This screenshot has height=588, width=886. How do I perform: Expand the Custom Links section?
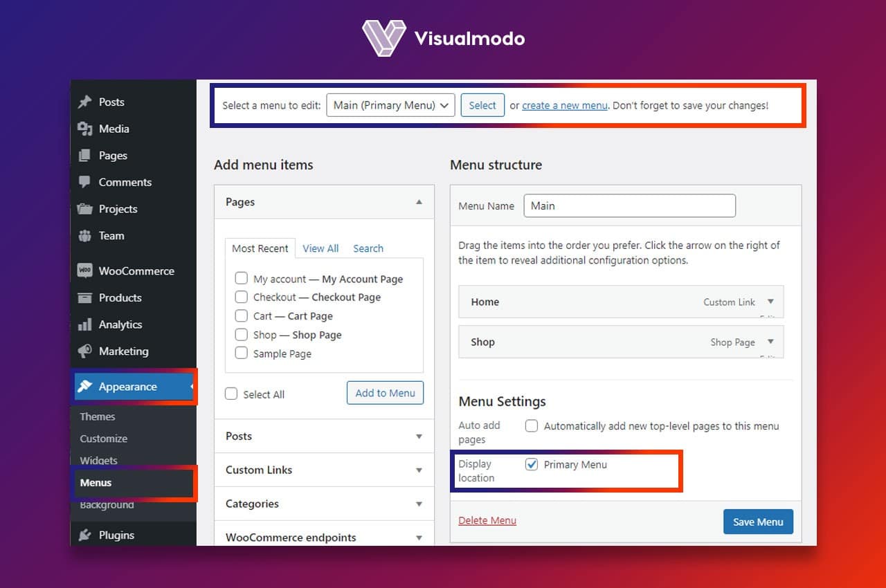pyautogui.click(x=418, y=470)
